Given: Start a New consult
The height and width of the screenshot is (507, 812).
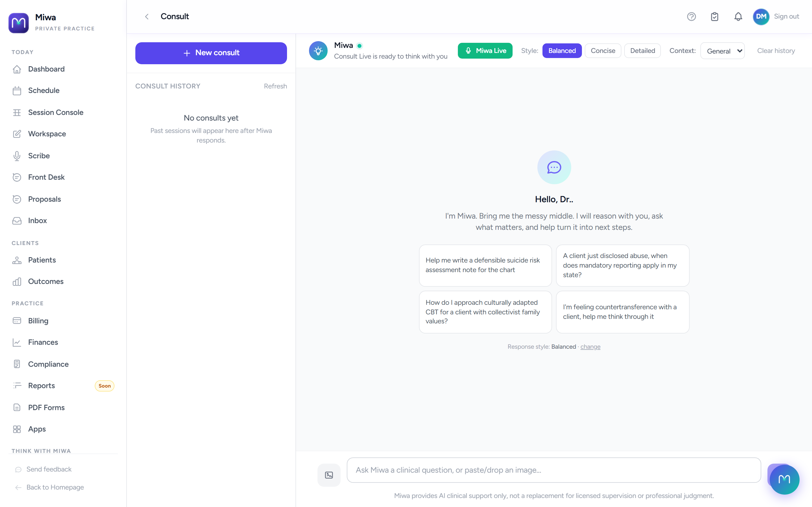Looking at the screenshot, I should 211,53.
